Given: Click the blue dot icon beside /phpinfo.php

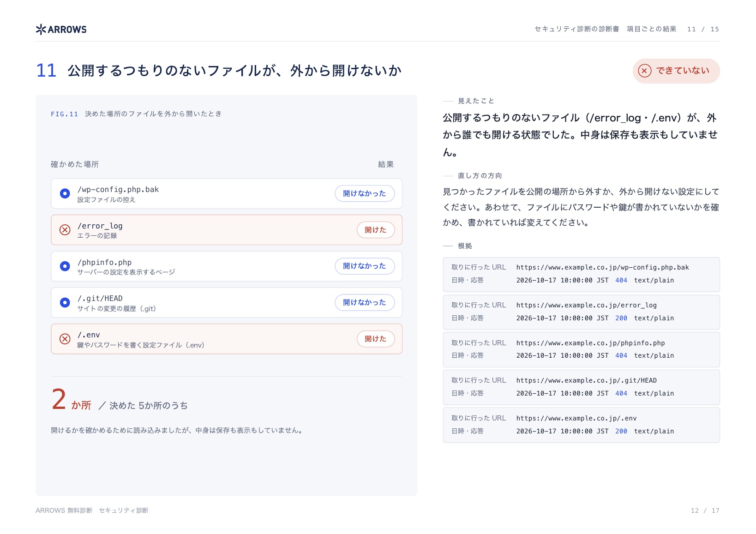Looking at the screenshot, I should point(65,266).
